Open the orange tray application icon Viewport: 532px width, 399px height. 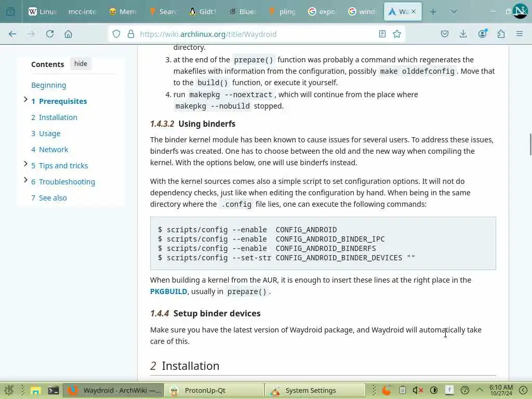click(386, 391)
